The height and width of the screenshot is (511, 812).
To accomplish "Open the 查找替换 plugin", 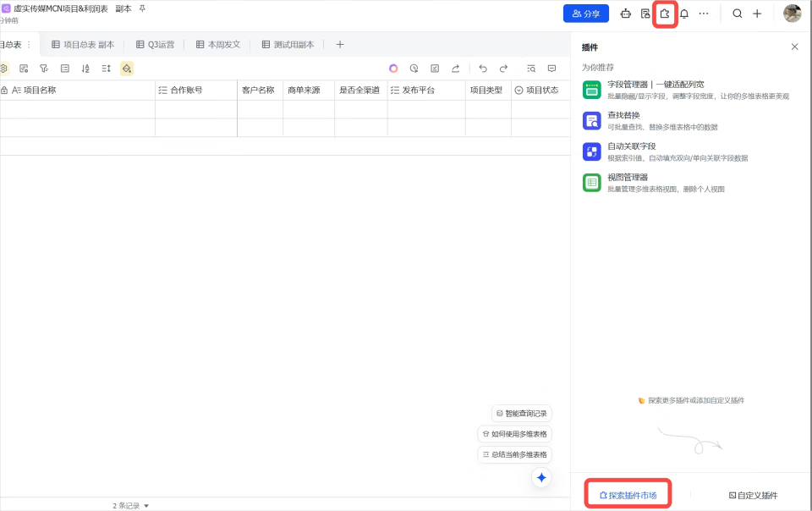I will tap(623, 115).
